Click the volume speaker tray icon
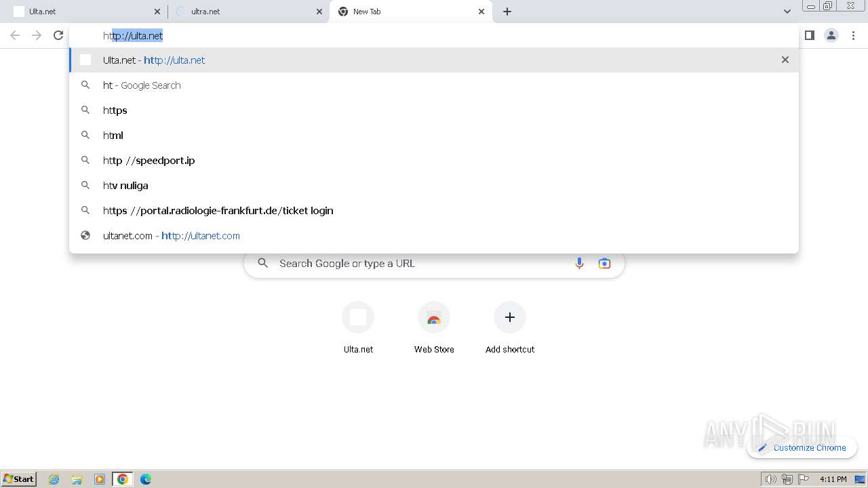Image resolution: width=868 pixels, height=488 pixels. pyautogui.click(x=770, y=479)
